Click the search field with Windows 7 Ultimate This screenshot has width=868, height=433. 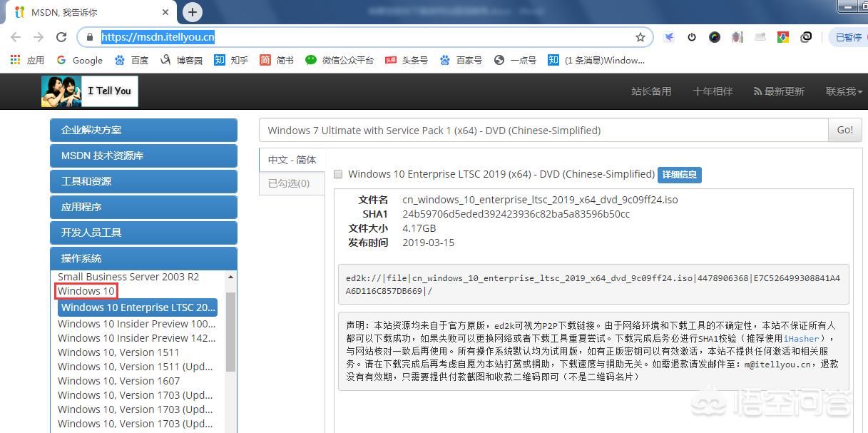pos(543,130)
